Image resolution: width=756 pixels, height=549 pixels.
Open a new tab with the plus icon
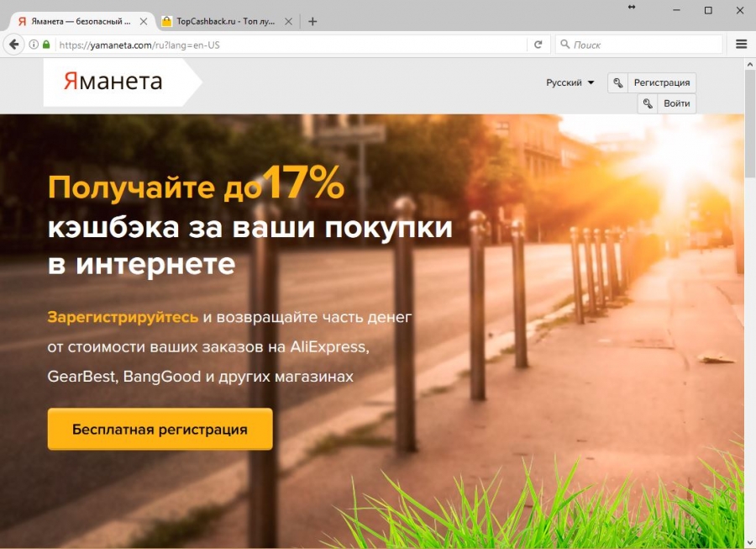pos(312,22)
